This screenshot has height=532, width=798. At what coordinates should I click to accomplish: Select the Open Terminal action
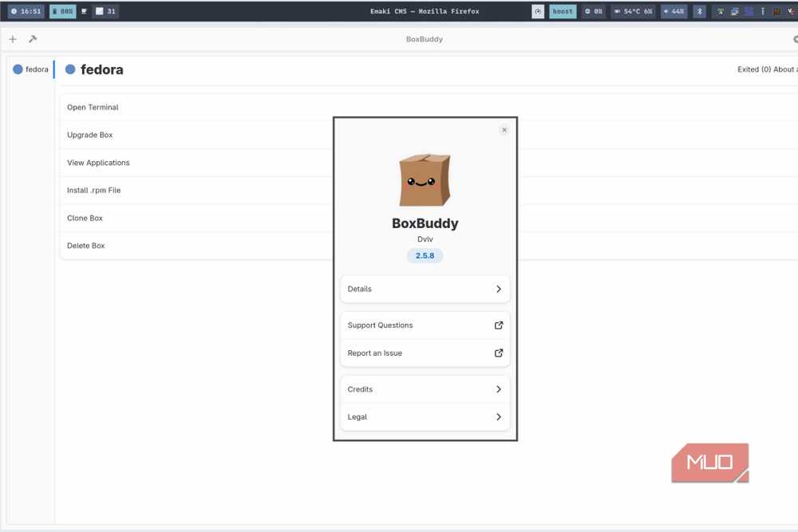click(x=93, y=108)
